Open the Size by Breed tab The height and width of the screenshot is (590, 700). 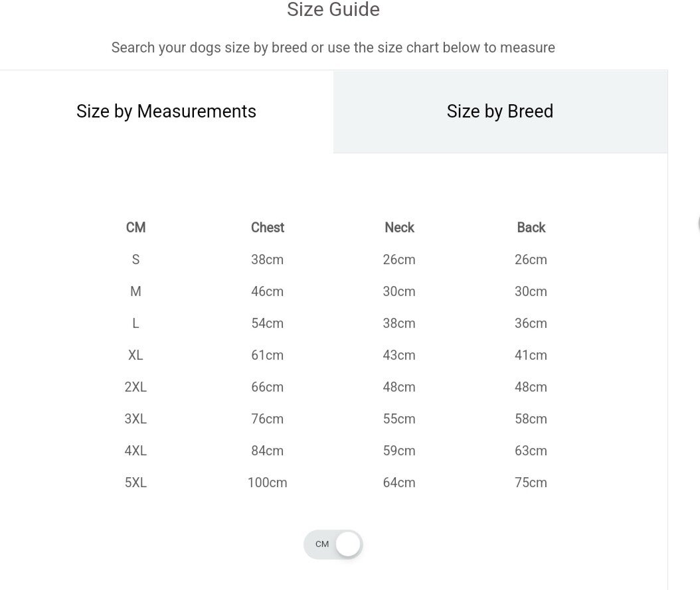[x=500, y=111]
